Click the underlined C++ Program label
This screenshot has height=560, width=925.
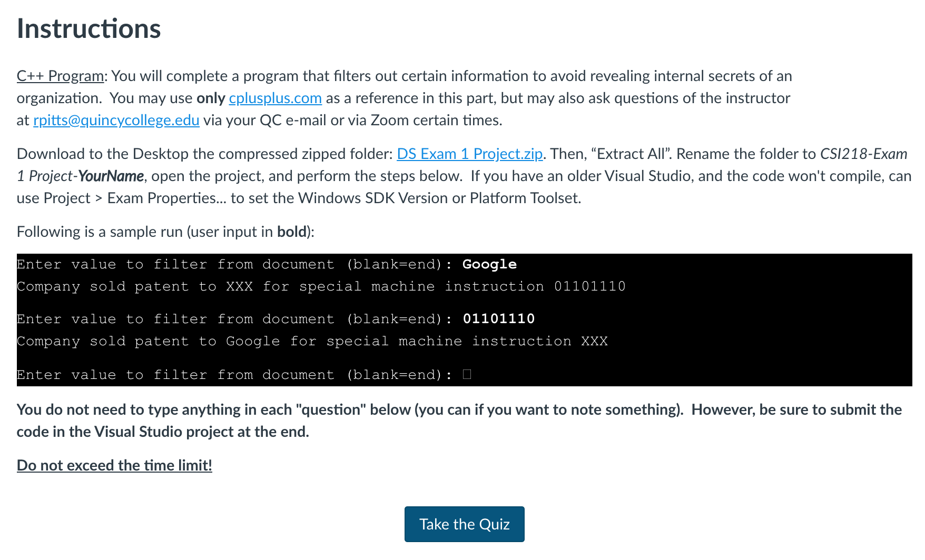point(60,76)
